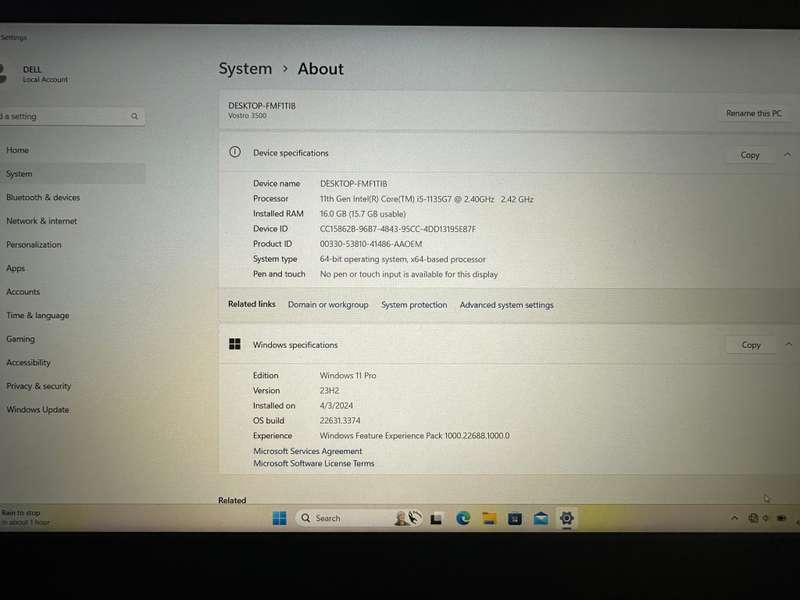800x600 pixels.
Task: Open the weather widget on the taskbar
Action: pyautogui.click(x=26, y=517)
